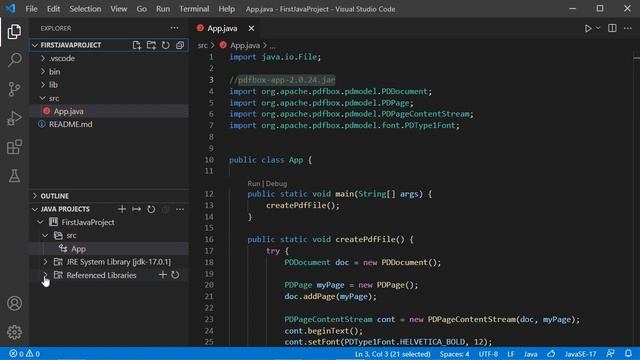Click the notifications bell in status bar
The width and height of the screenshot is (640, 360).
pos(628,353)
